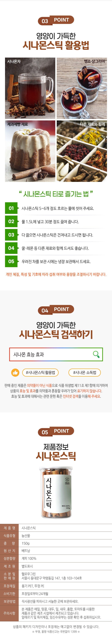Screen dimensions: 112x644
Task: Click the 03 POINT badge
Action: click(x=56, y=20)
